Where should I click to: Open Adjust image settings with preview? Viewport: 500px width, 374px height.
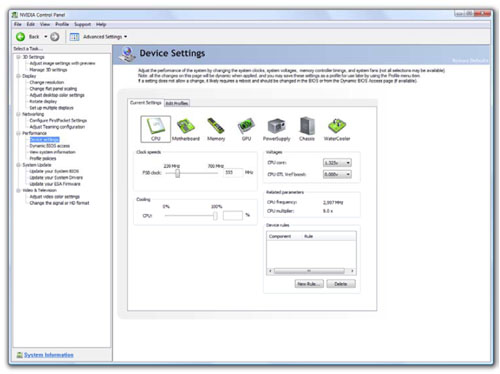tap(62, 63)
